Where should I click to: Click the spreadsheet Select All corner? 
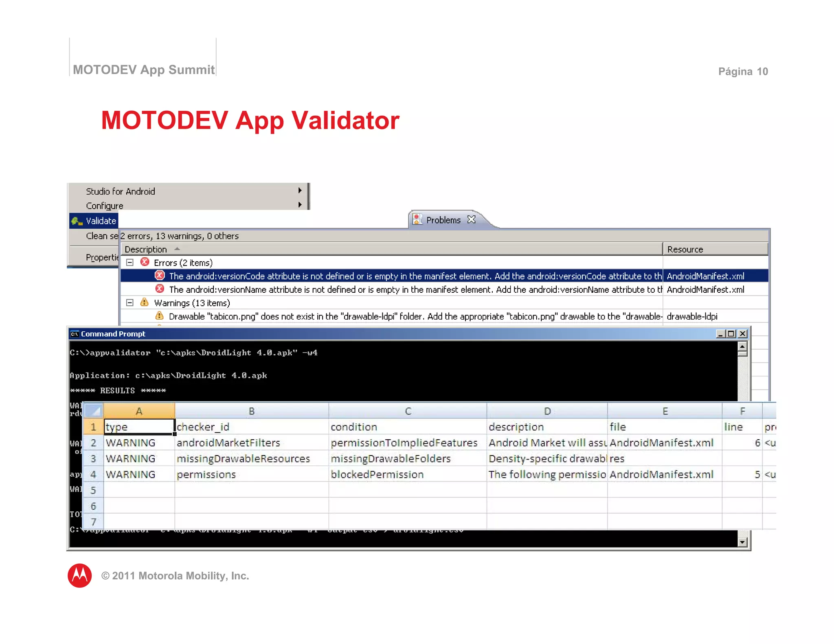(x=94, y=411)
